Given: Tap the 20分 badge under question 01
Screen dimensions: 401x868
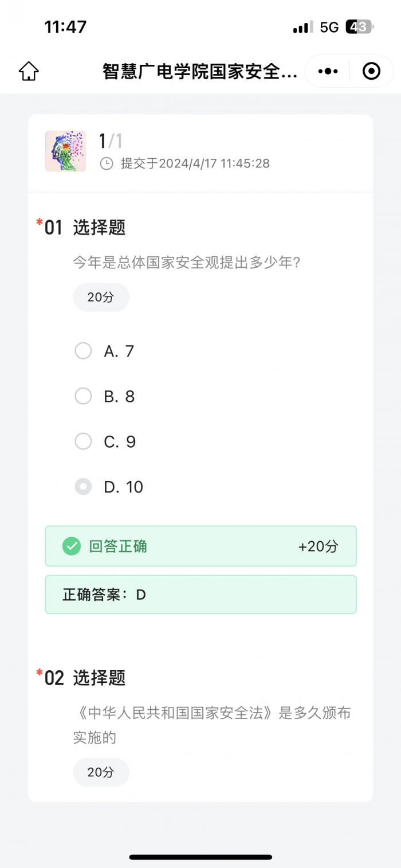Looking at the screenshot, I should (x=101, y=297).
